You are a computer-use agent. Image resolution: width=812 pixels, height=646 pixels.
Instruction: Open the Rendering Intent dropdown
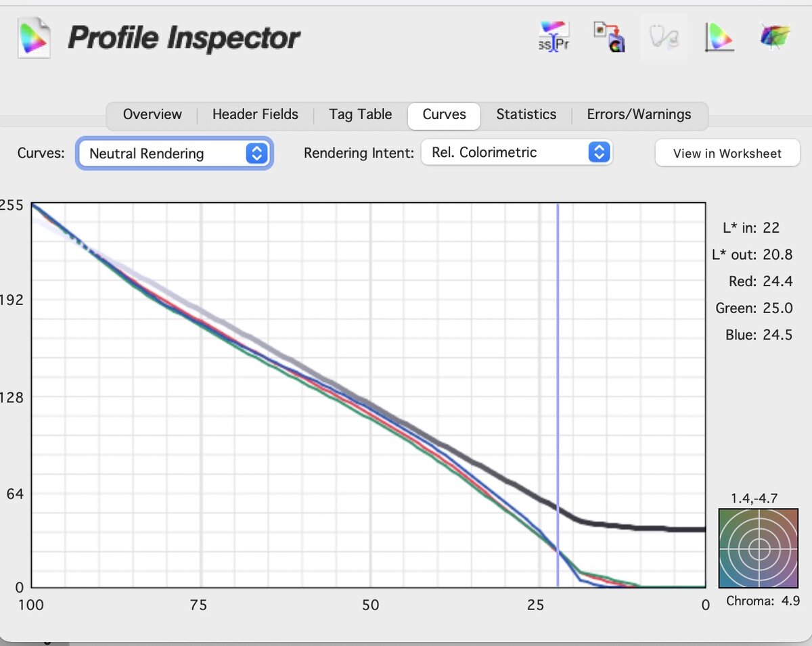(516, 153)
